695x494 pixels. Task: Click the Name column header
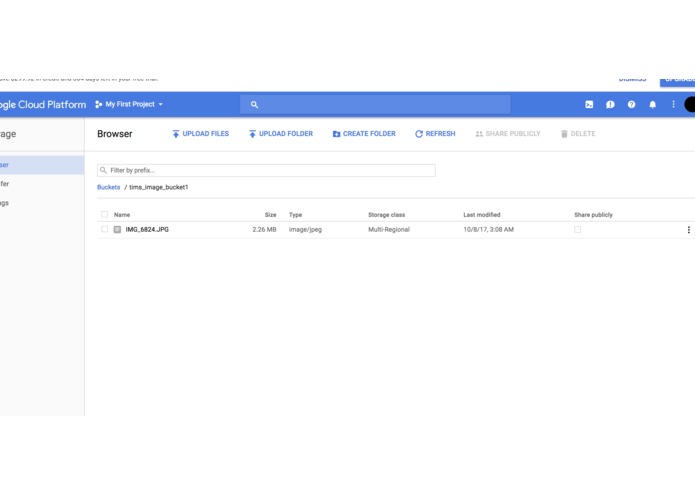coord(122,215)
